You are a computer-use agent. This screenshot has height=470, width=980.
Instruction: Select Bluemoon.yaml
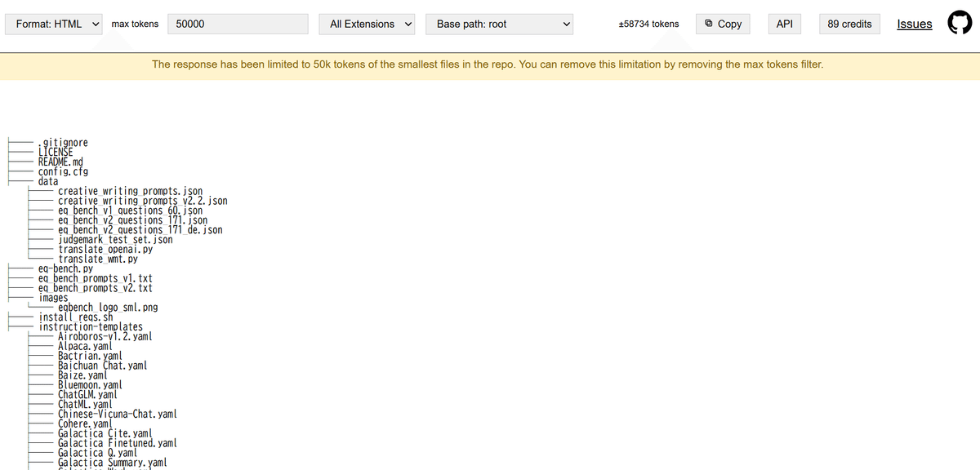[x=90, y=385]
